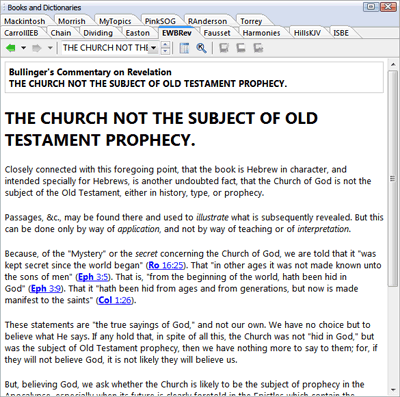The image size is (400, 397).
Task: Float the panel with the restore button
Action: coord(370,7)
